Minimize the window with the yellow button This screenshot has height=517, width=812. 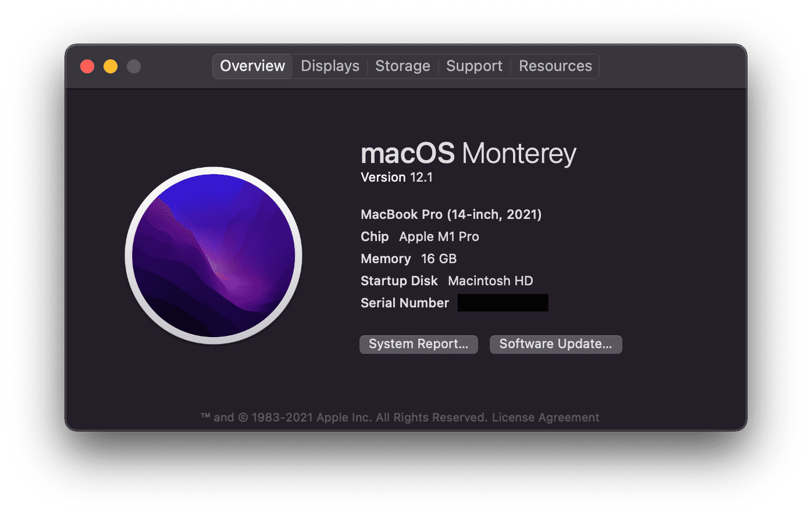click(x=111, y=66)
